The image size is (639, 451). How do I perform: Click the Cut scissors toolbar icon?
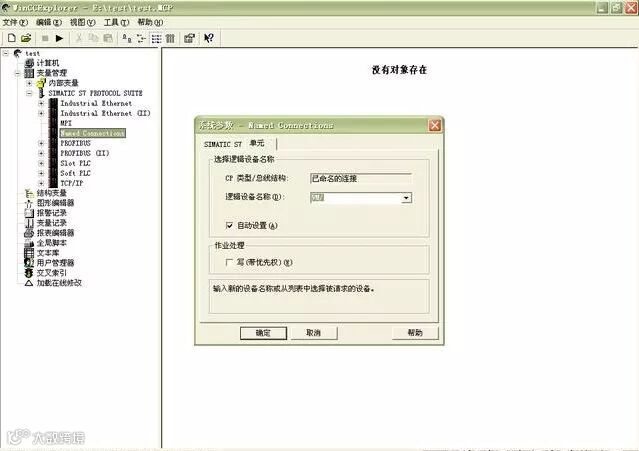79,38
